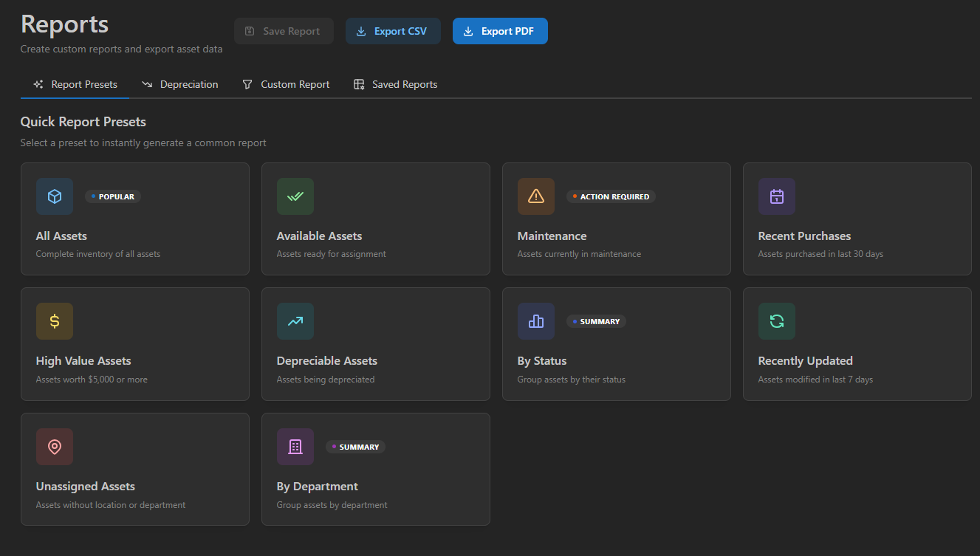This screenshot has height=556, width=980.
Task: Click the Export CSV button
Action: coord(393,31)
